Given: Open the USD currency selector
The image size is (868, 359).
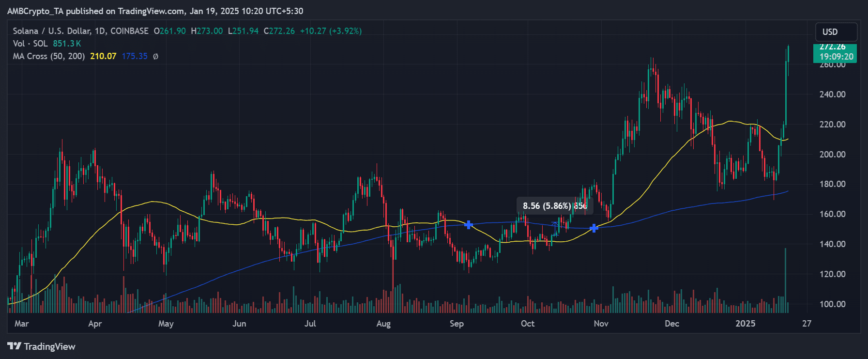Looking at the screenshot, I should pos(836,32).
